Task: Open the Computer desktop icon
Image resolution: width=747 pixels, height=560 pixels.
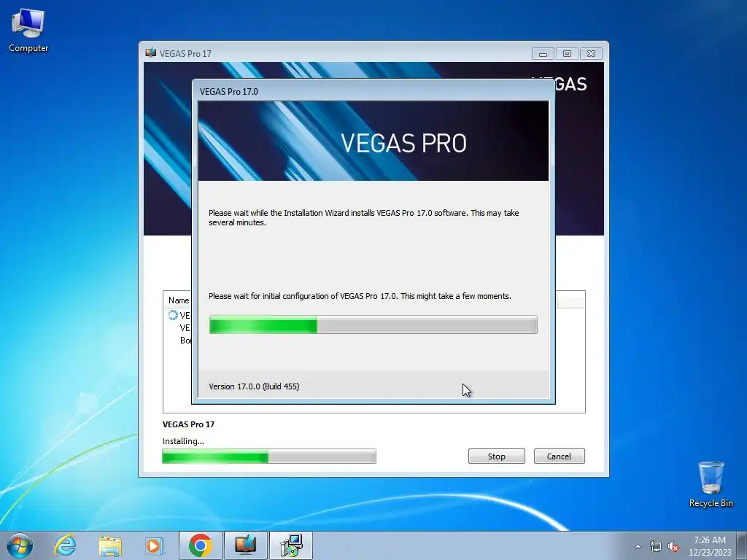Action: click(28, 31)
